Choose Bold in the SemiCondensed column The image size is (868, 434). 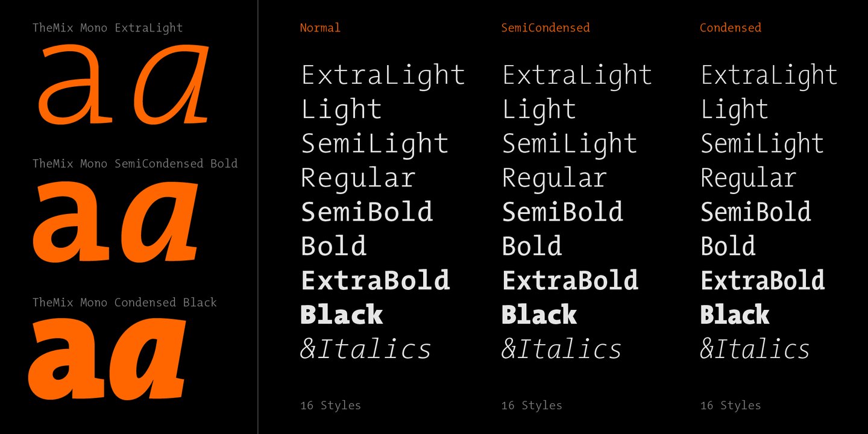[532, 247]
